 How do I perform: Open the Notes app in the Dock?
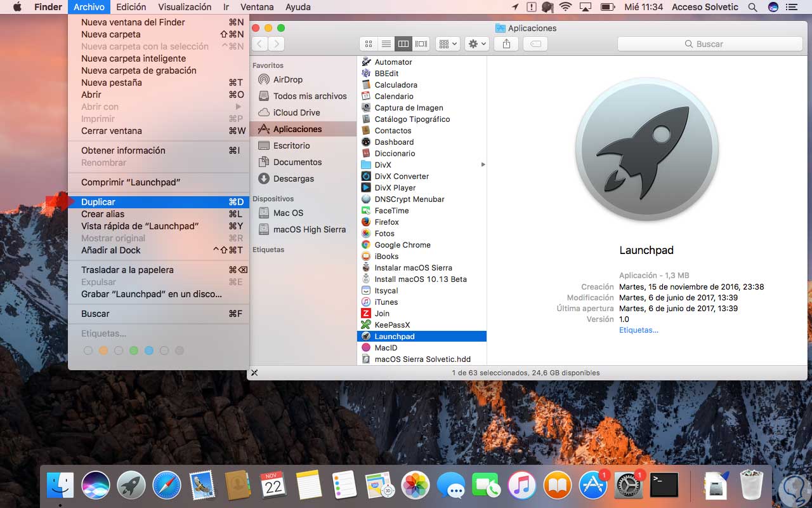point(309,486)
